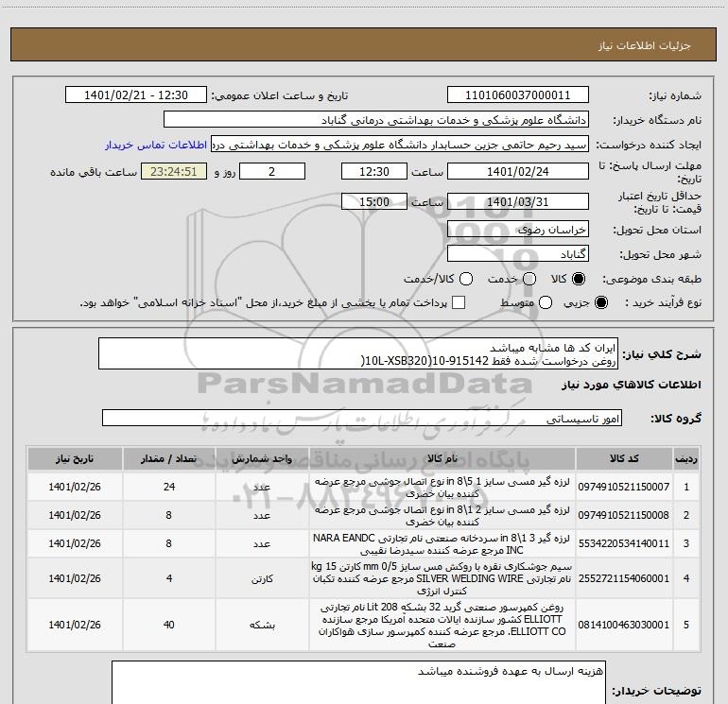Click the delivery province field خراسان رضوی
Viewport: 728px width, 704px height.
[518, 230]
